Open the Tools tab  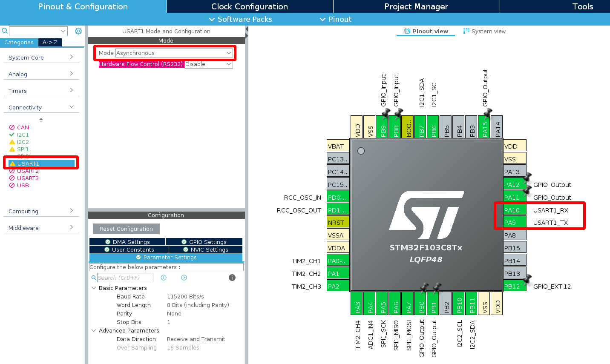pos(583,6)
